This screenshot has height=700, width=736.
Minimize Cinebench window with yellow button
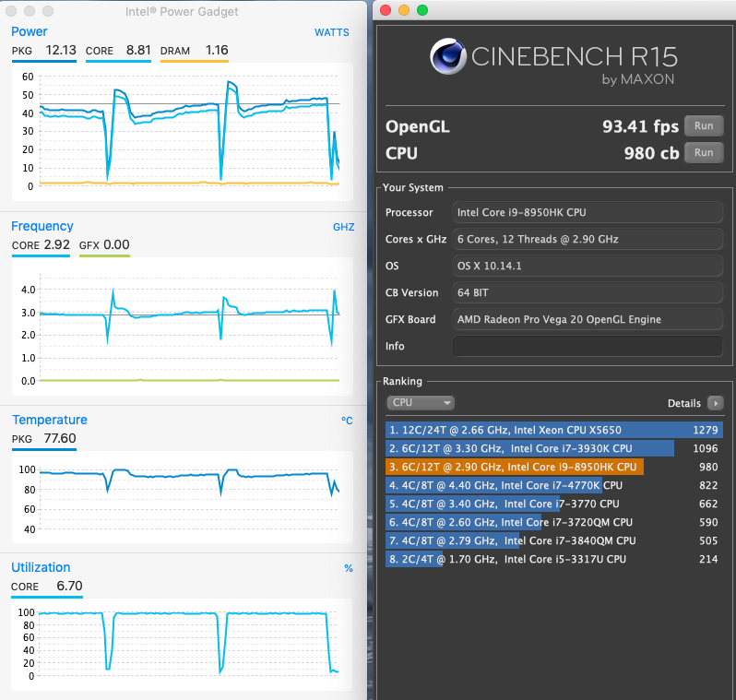pos(404,10)
